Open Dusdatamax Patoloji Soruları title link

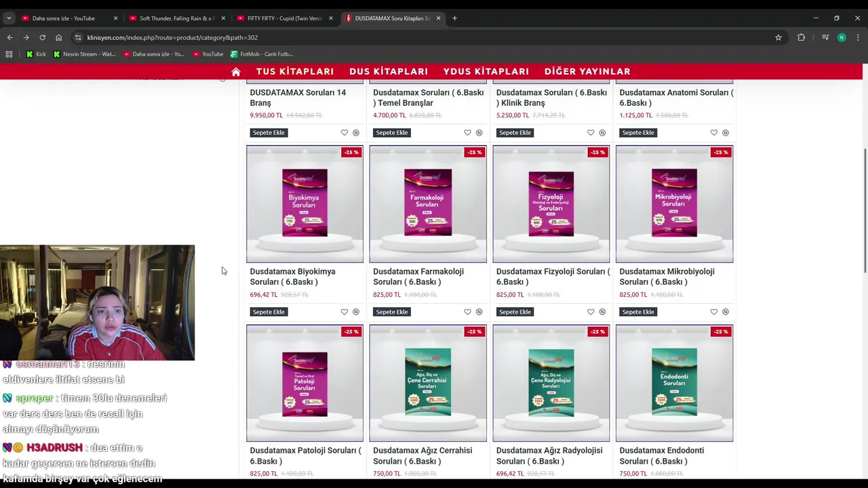coord(305,455)
